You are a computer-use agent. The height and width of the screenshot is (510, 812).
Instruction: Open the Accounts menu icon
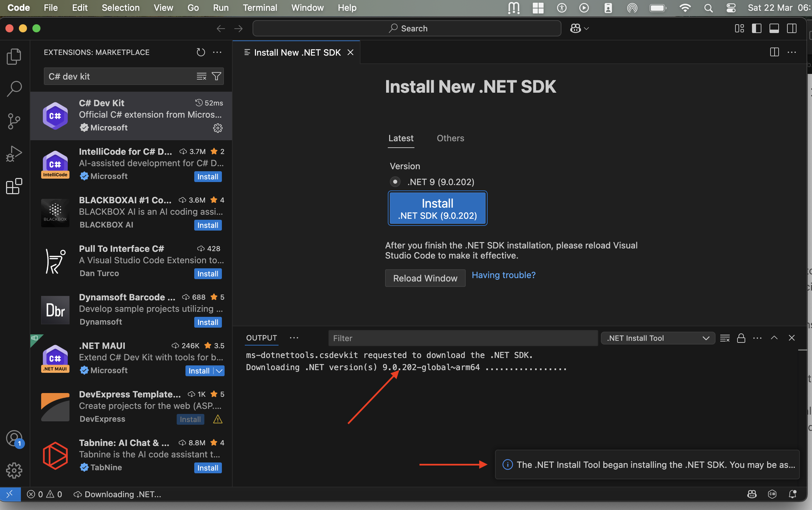[x=14, y=439]
